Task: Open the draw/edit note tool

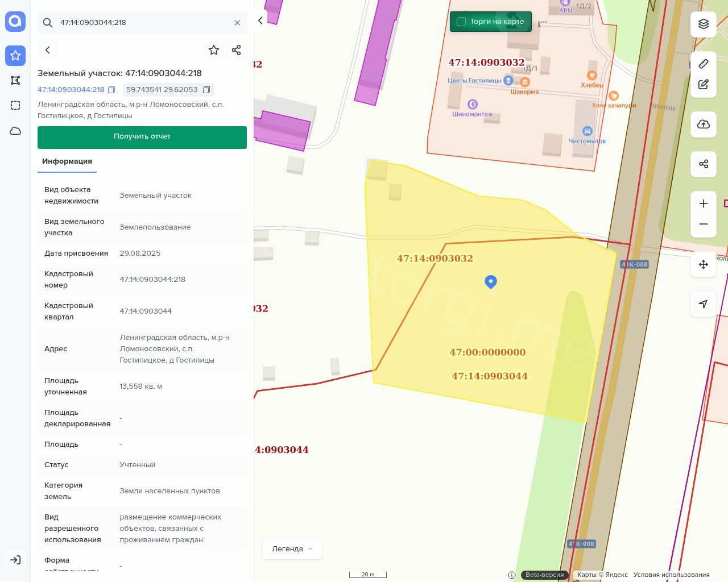Action: pos(704,85)
